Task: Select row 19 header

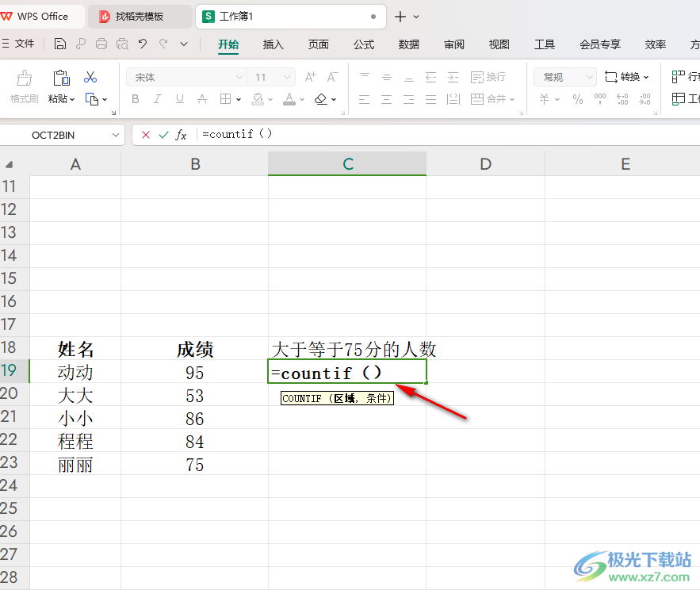Action: pos(14,370)
